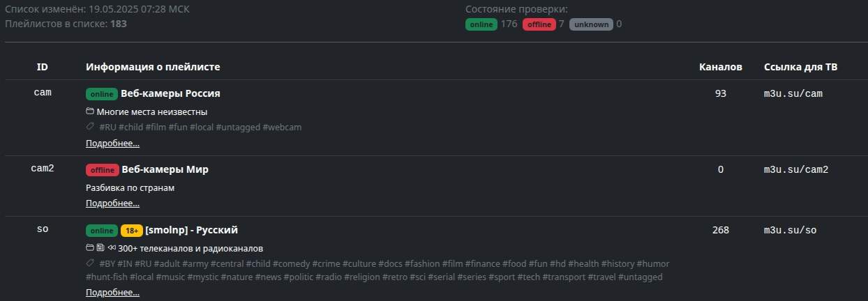Open the m3u.su/cam TV link
This screenshot has height=301, width=868.
pos(788,93)
